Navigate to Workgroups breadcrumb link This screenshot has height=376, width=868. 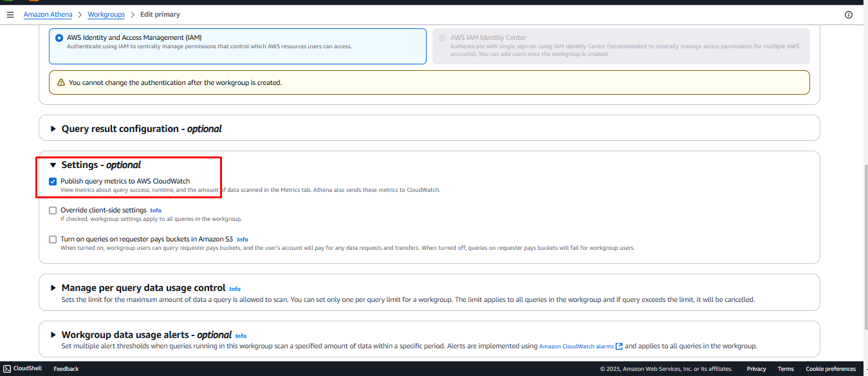[106, 14]
